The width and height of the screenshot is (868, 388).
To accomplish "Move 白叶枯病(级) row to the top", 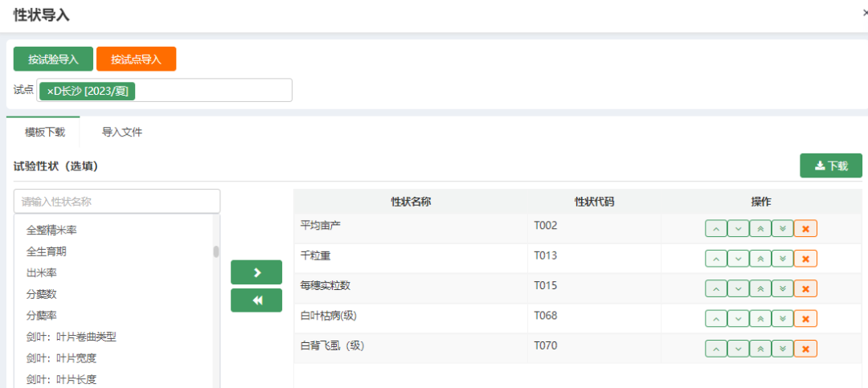I will pos(760,318).
